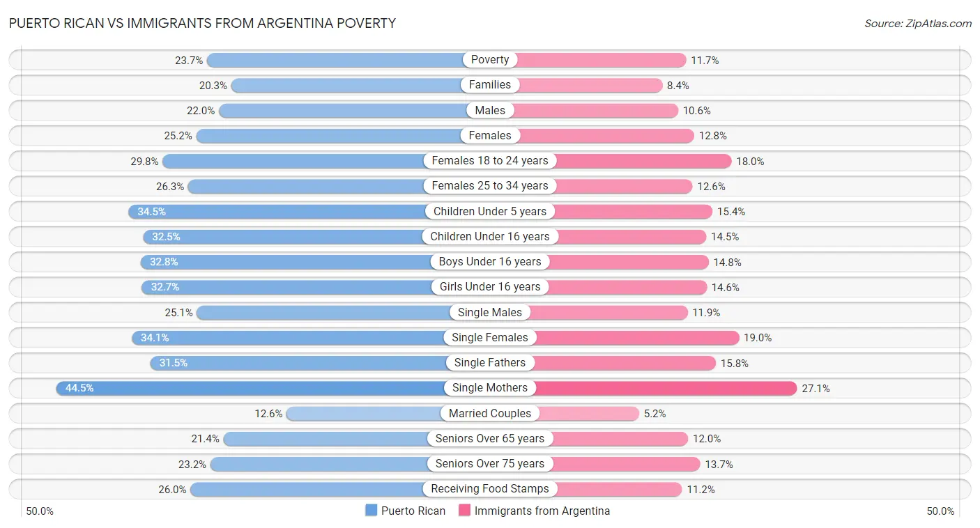Toggle the Immigrants from Argentina legend label
Image resolution: width=980 pixels, height=528 pixels.
[542, 511]
